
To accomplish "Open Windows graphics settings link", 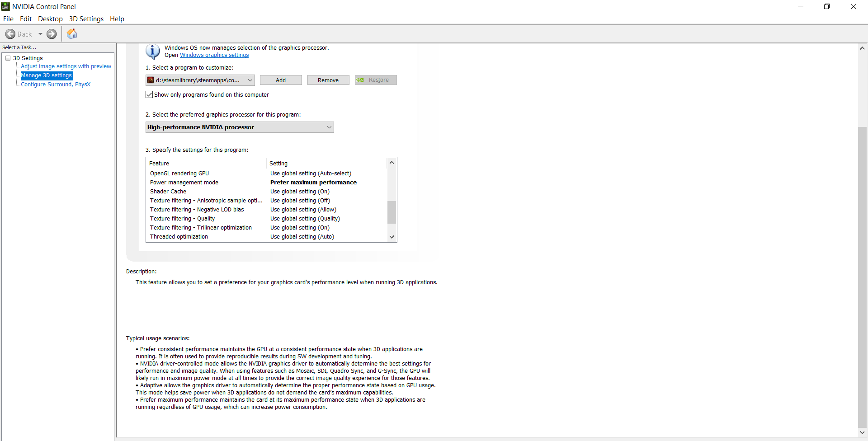I will pyautogui.click(x=214, y=55).
